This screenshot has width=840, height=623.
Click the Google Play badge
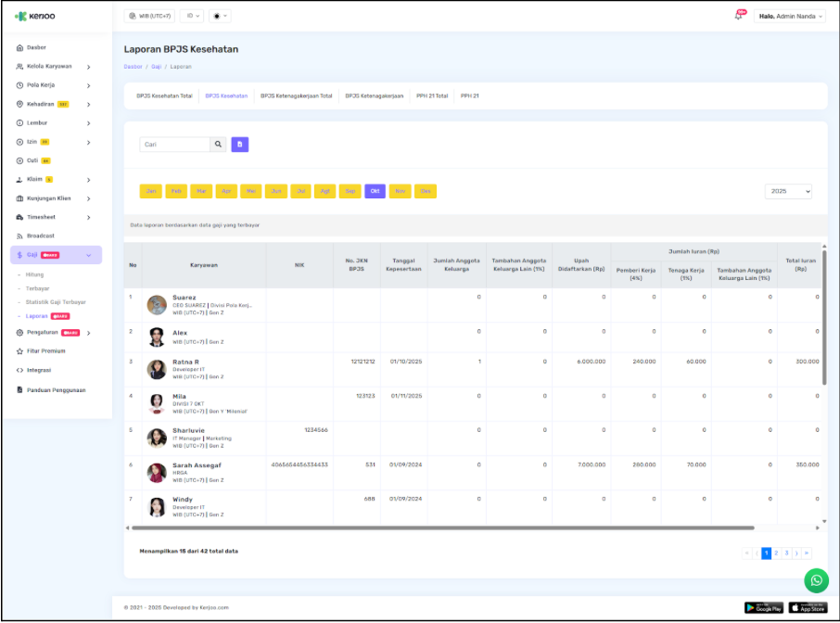pyautogui.click(x=764, y=607)
